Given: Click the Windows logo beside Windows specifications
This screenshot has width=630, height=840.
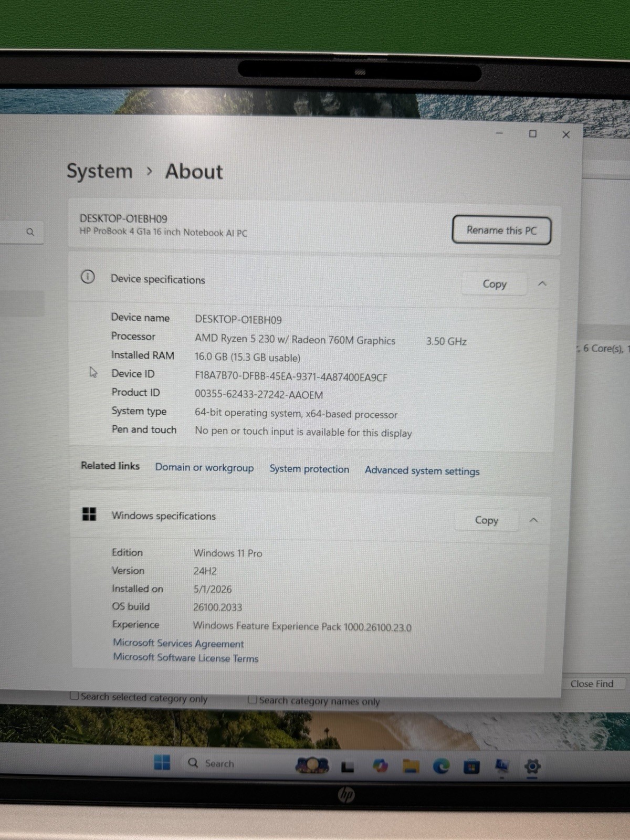Looking at the screenshot, I should 89,514.
